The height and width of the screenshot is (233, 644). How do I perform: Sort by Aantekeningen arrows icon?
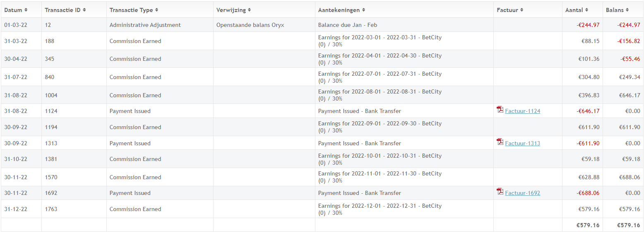(363, 10)
